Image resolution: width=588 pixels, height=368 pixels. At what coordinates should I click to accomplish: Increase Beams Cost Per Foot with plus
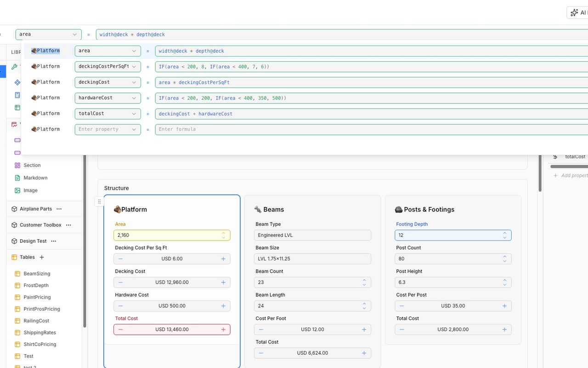pos(364,329)
